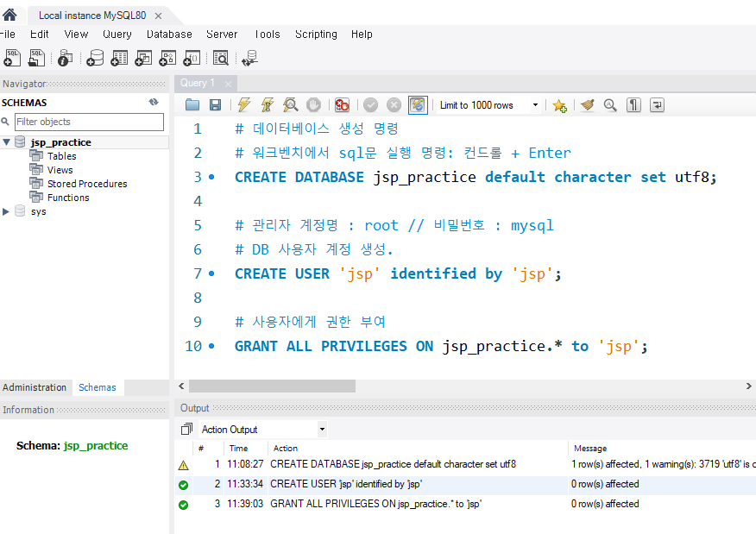Select the CREATE USER output row

click(x=465, y=484)
